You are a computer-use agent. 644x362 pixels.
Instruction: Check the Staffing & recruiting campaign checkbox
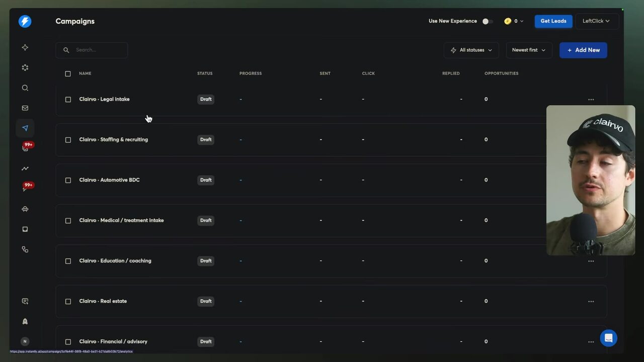[68, 140]
